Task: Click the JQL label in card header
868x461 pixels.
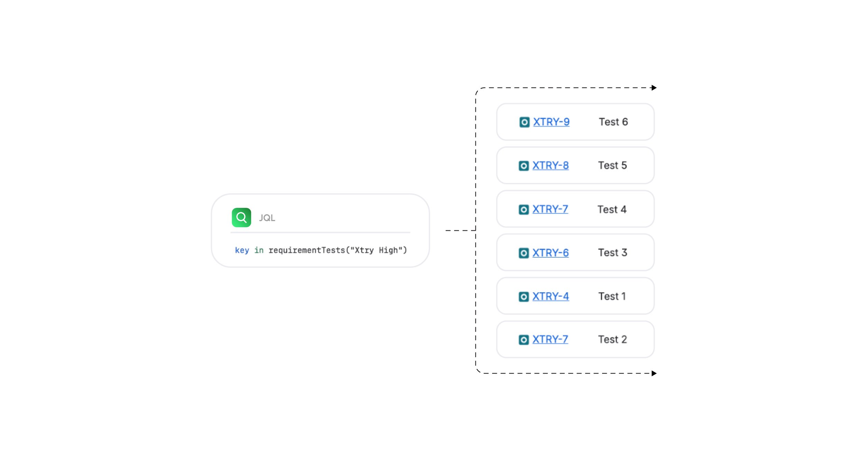Action: (x=267, y=218)
